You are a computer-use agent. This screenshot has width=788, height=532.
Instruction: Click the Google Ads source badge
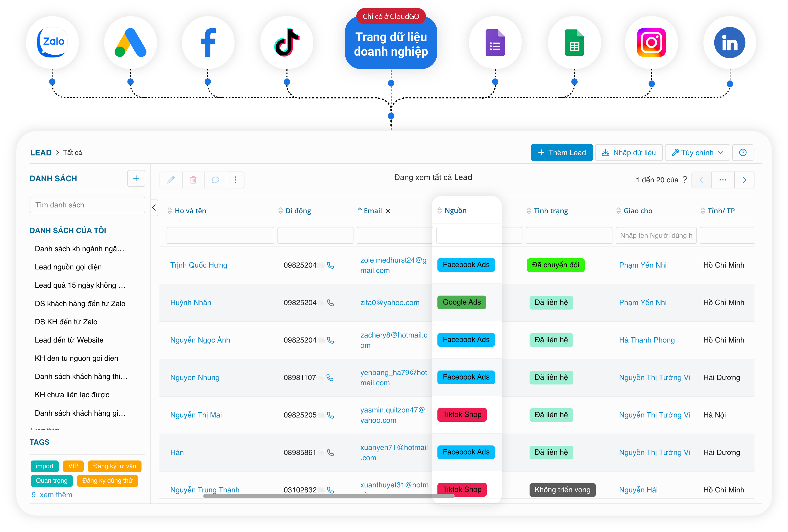(461, 302)
